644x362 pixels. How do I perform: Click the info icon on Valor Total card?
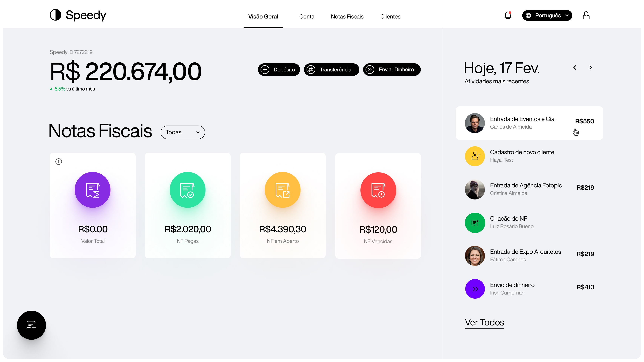coord(58,162)
